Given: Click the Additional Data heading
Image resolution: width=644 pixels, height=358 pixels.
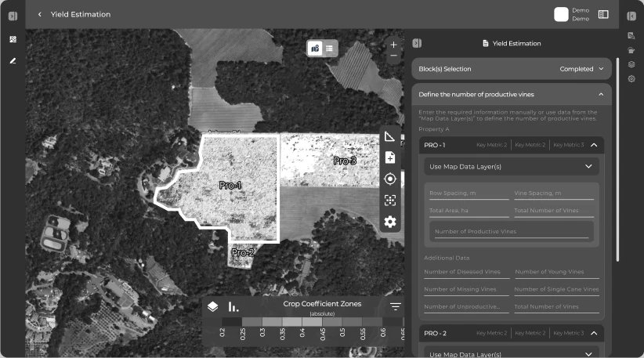Looking at the screenshot, I should [447, 259].
